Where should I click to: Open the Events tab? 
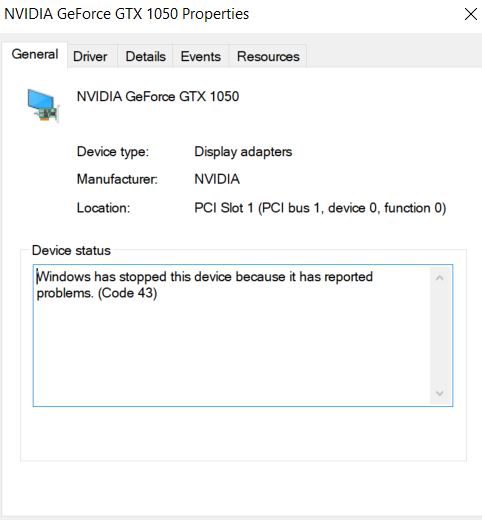[x=201, y=56]
